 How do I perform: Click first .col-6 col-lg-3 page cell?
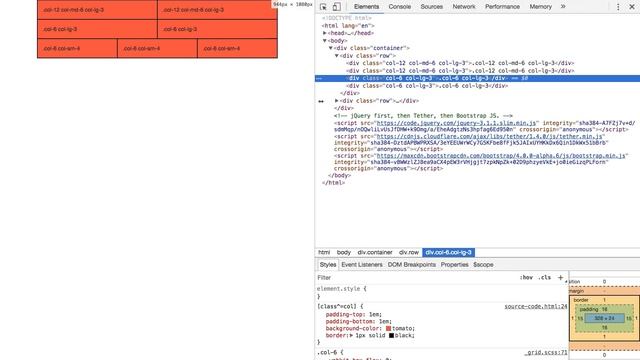(97, 29)
